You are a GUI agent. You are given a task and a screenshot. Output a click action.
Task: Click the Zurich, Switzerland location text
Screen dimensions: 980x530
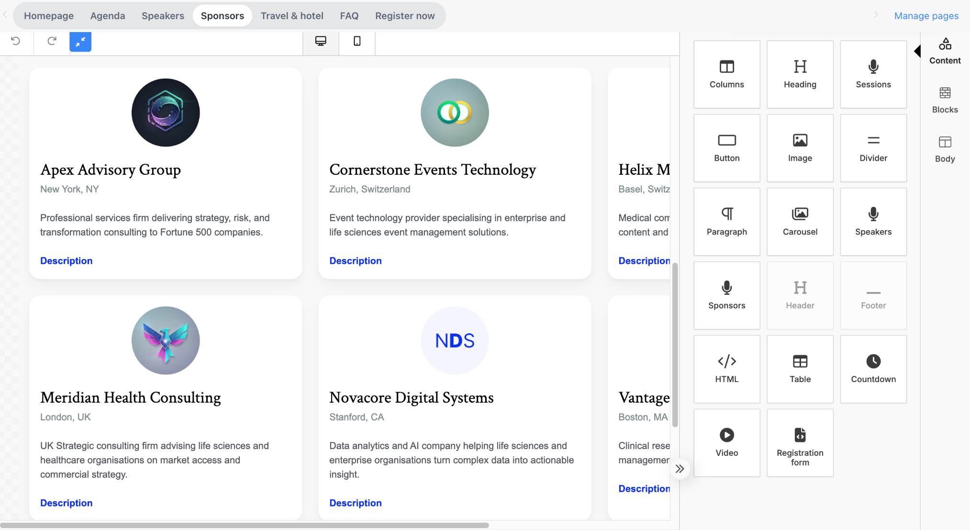pos(370,189)
